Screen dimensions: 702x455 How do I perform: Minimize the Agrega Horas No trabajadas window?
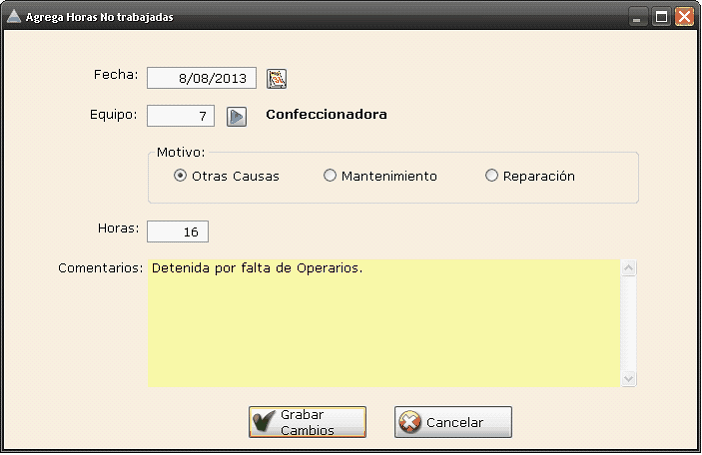point(637,17)
